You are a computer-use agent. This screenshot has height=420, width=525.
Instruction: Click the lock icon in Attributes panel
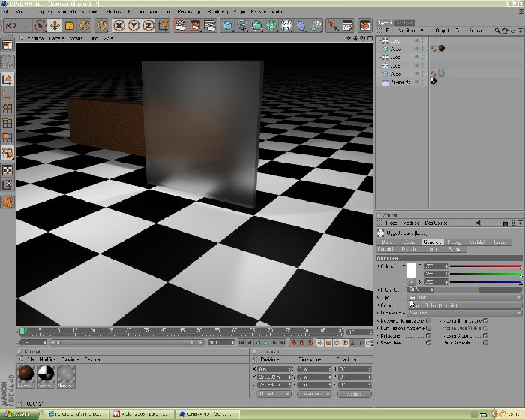(x=505, y=223)
